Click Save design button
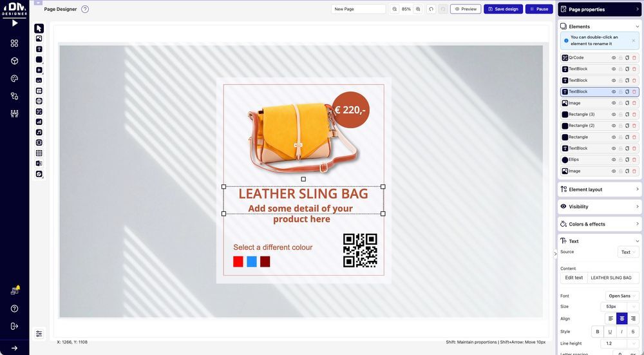This screenshot has height=355, width=644. click(503, 9)
